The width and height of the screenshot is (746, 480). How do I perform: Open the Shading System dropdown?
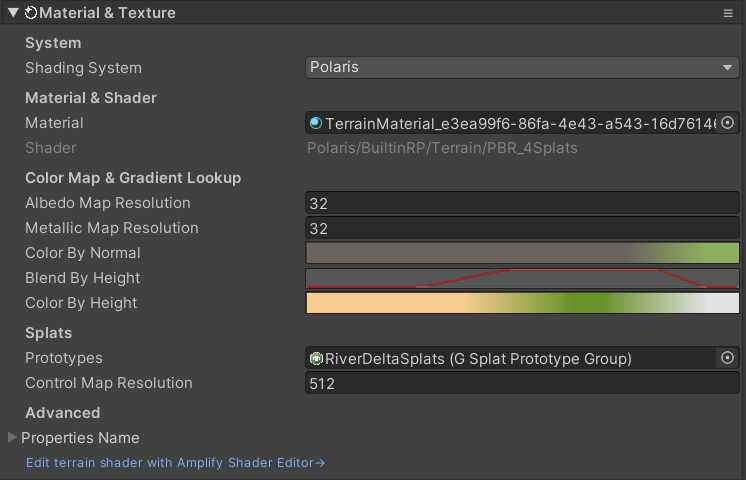coord(521,68)
